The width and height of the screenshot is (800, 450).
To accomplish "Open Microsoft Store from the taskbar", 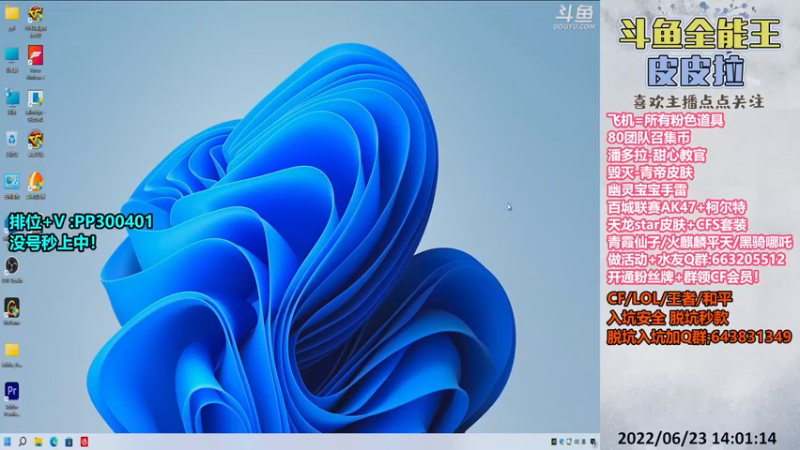I will click(69, 442).
